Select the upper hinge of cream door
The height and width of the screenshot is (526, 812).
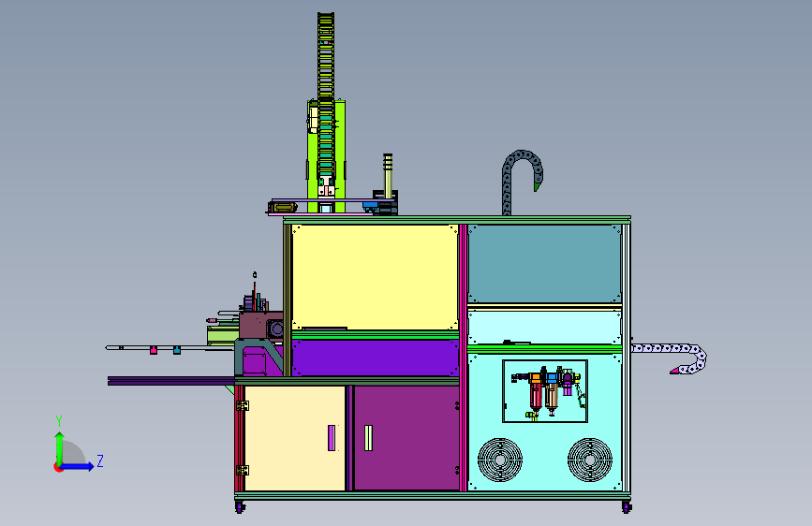click(242, 406)
